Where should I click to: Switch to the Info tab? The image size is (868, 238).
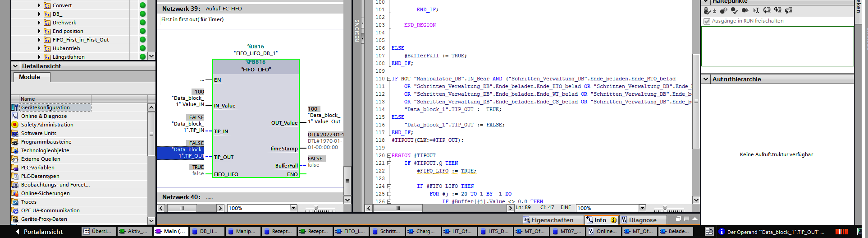tap(601, 220)
